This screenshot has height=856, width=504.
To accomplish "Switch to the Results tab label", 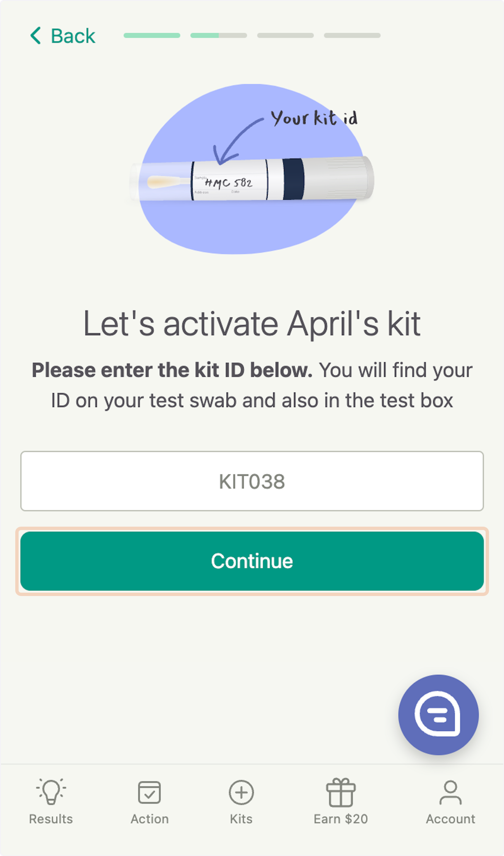I will (x=51, y=819).
